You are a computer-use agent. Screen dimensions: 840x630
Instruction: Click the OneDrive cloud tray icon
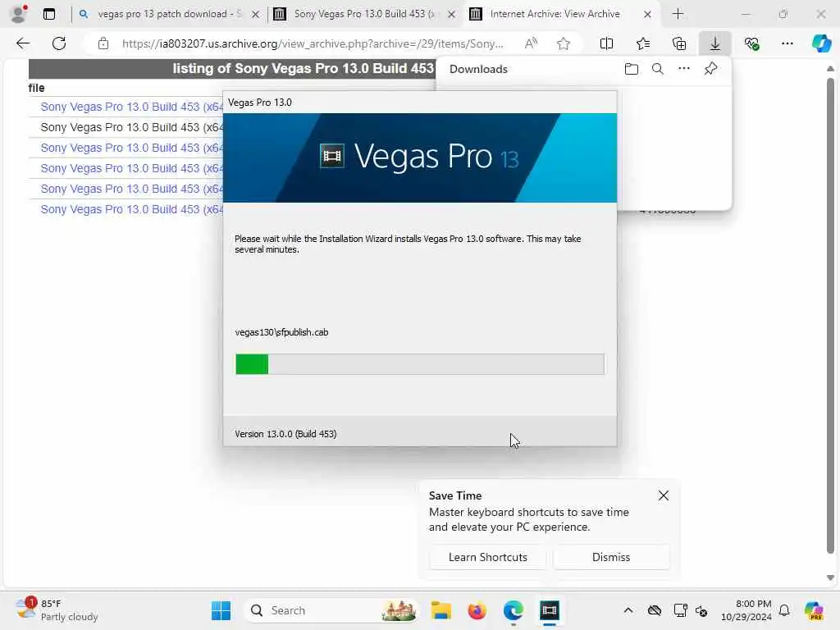click(x=654, y=610)
